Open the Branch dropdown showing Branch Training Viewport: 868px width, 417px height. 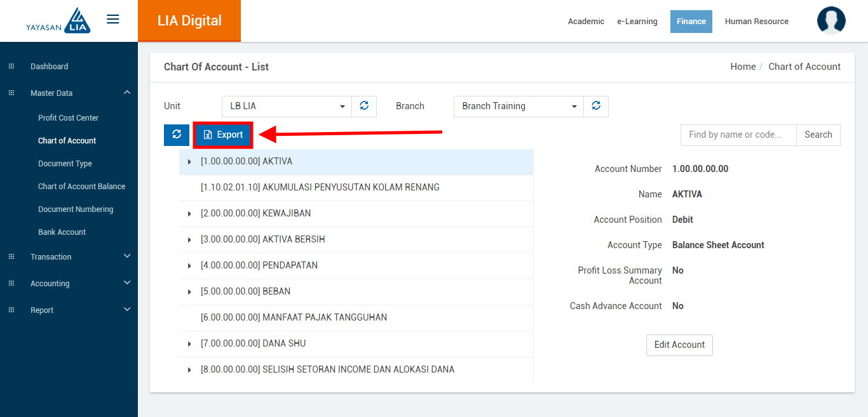[519, 107]
